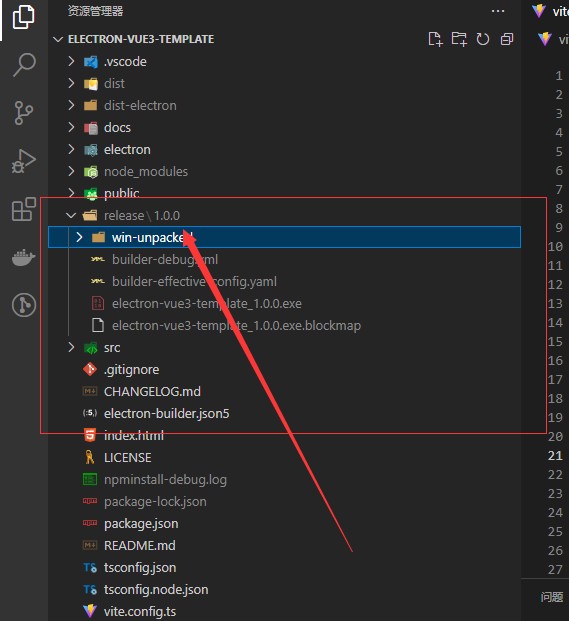Open index.html file

click(x=133, y=436)
